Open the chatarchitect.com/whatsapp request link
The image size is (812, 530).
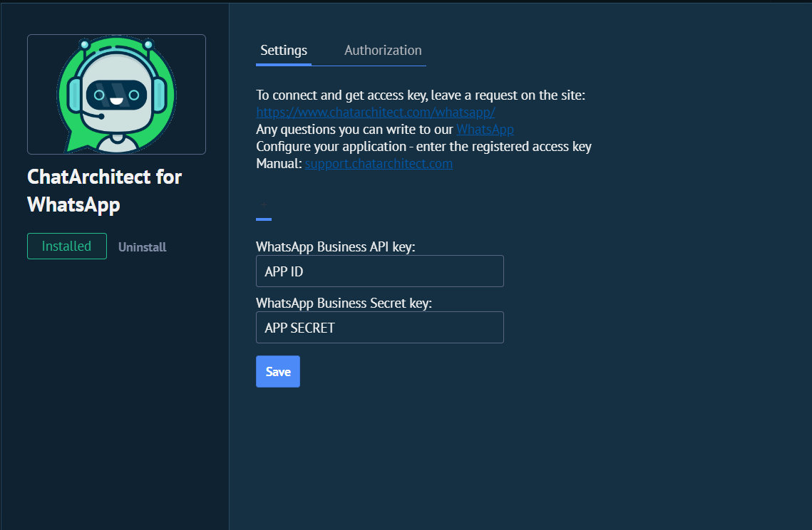(x=376, y=112)
